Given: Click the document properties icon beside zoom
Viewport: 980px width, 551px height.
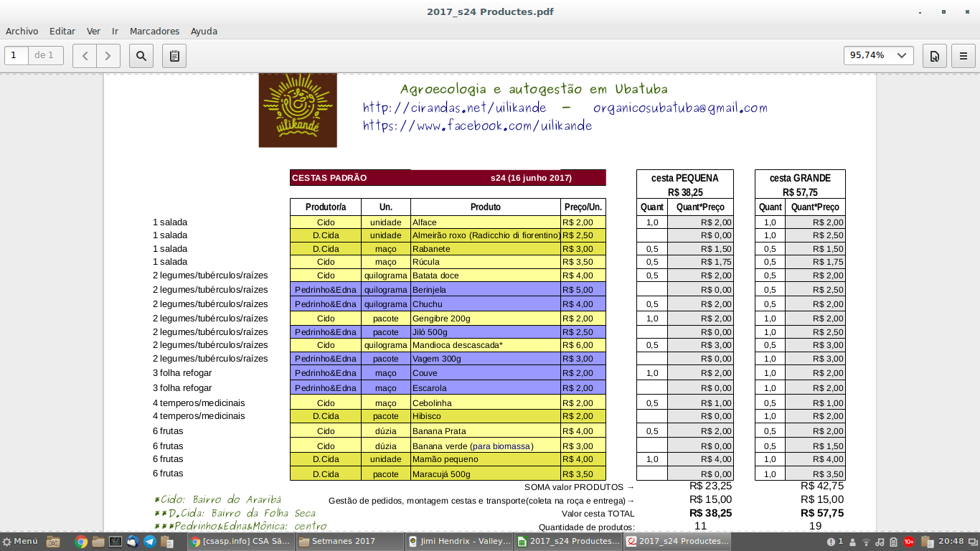Looking at the screenshot, I should [x=934, y=55].
